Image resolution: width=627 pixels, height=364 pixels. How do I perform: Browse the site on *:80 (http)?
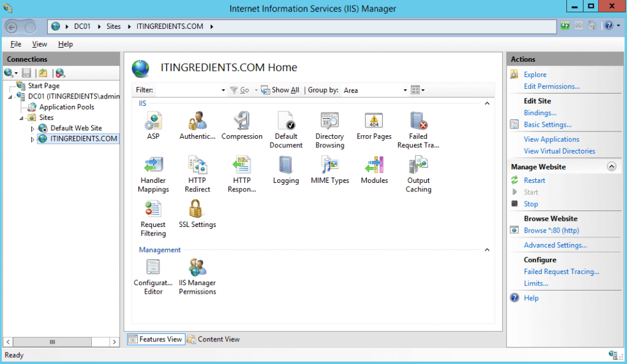552,230
